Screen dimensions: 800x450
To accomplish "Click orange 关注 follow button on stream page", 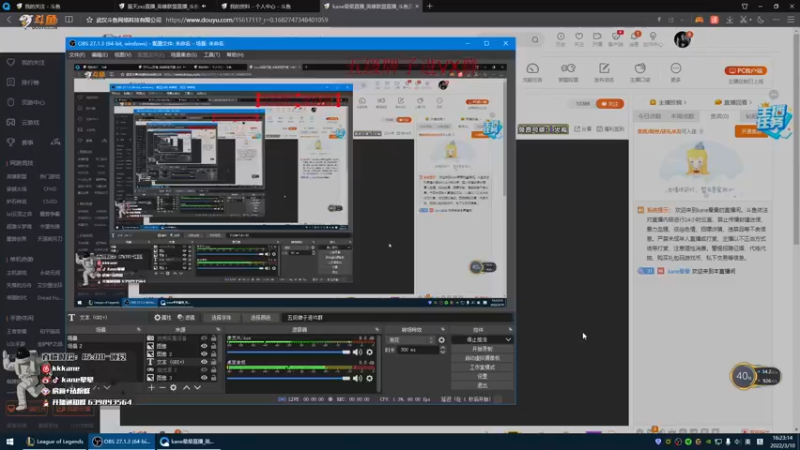I will [x=610, y=104].
